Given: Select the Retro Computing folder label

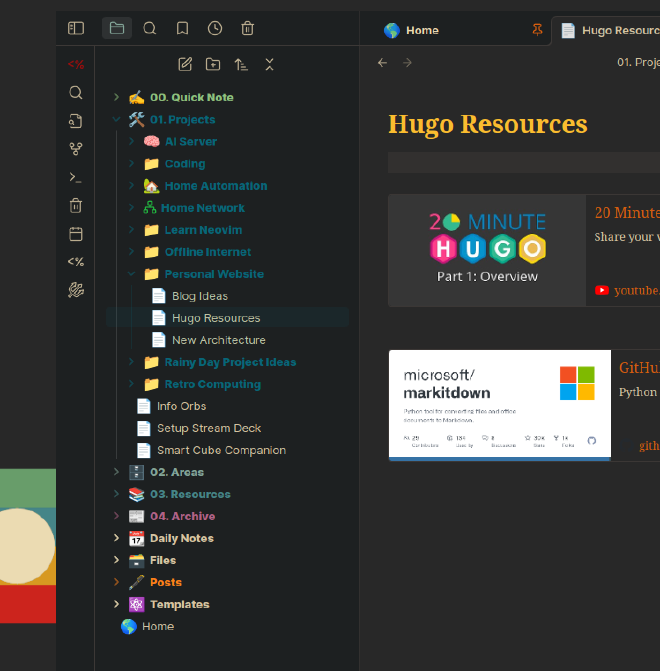Looking at the screenshot, I should tap(213, 384).
